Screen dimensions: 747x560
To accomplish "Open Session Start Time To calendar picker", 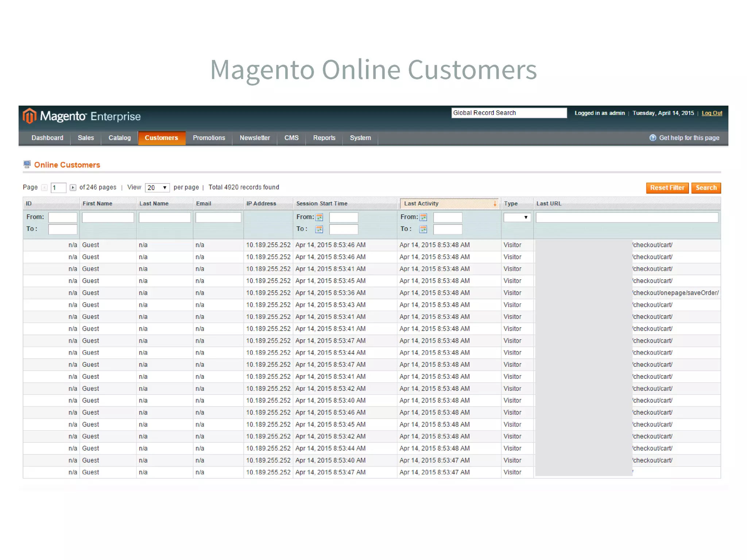I will tap(319, 229).
